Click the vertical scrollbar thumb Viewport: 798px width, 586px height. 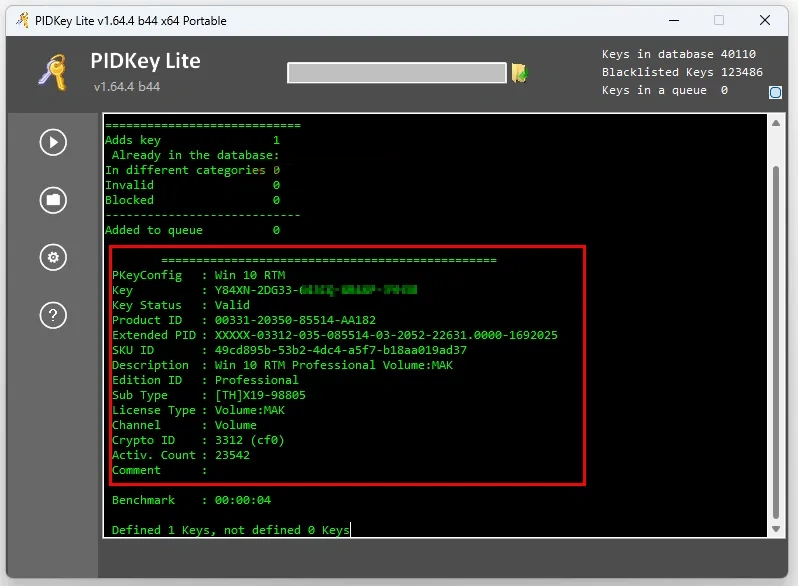[x=776, y=342]
